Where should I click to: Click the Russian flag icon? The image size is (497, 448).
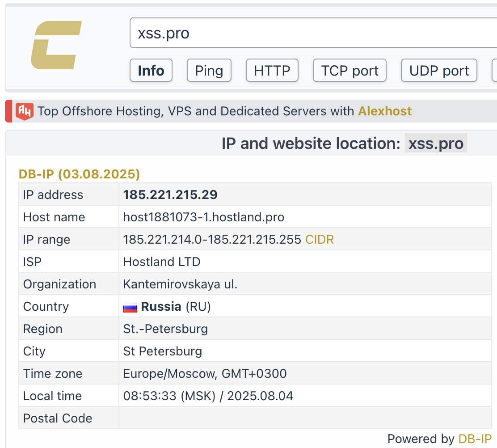click(130, 307)
